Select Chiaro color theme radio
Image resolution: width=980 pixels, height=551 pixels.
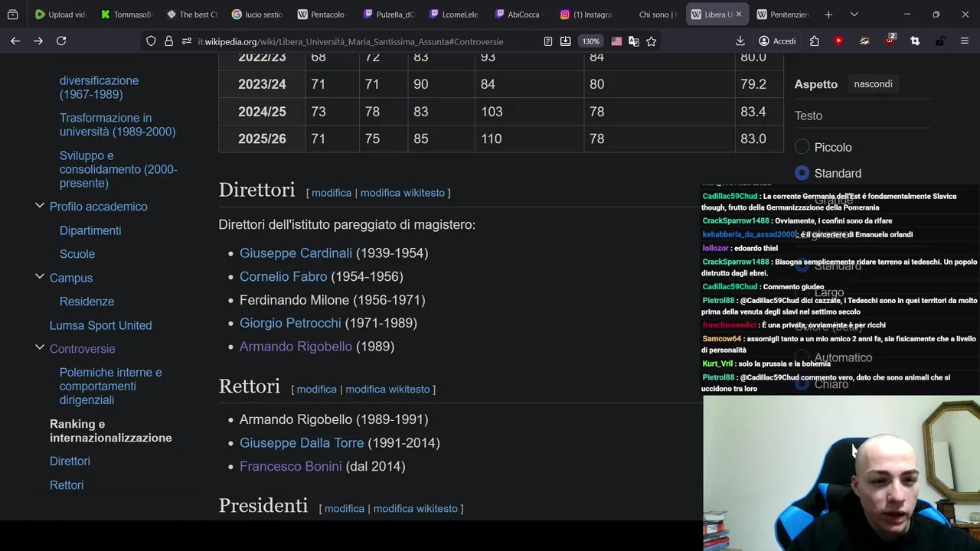pos(802,384)
